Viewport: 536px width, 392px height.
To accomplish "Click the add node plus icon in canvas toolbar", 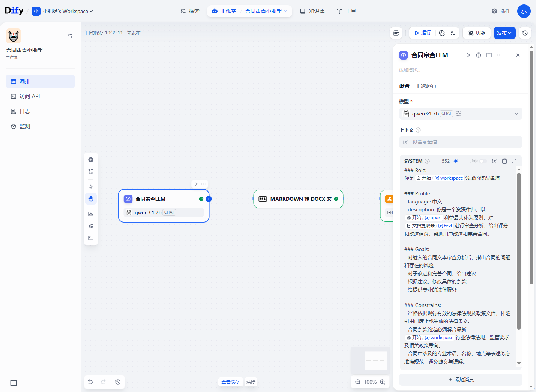I will click(x=91, y=160).
